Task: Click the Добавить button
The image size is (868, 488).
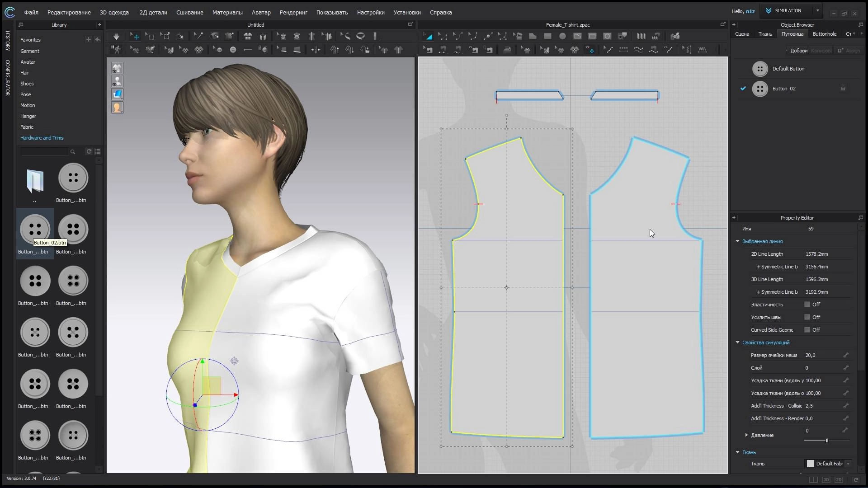Action: [x=797, y=51]
